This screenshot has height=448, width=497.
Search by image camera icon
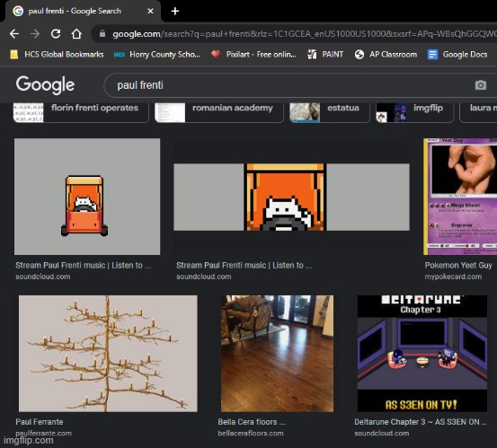coord(481,85)
